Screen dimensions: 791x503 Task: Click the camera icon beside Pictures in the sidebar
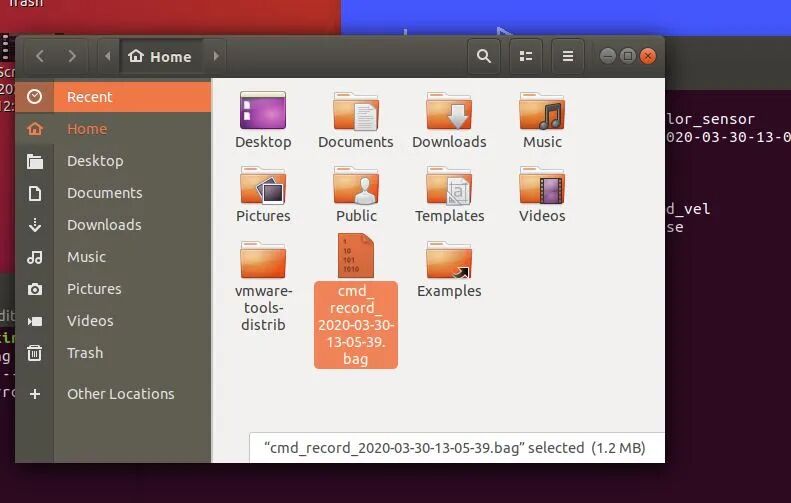34,289
